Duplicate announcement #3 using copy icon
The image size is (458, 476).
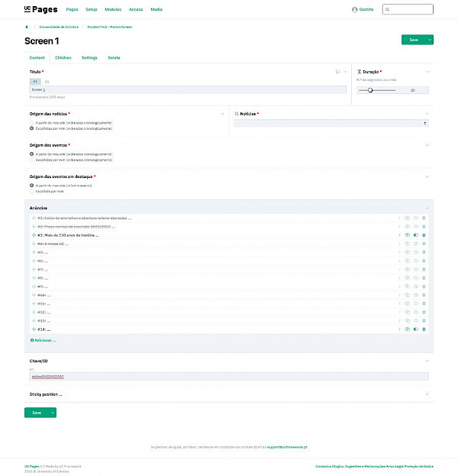(408, 235)
